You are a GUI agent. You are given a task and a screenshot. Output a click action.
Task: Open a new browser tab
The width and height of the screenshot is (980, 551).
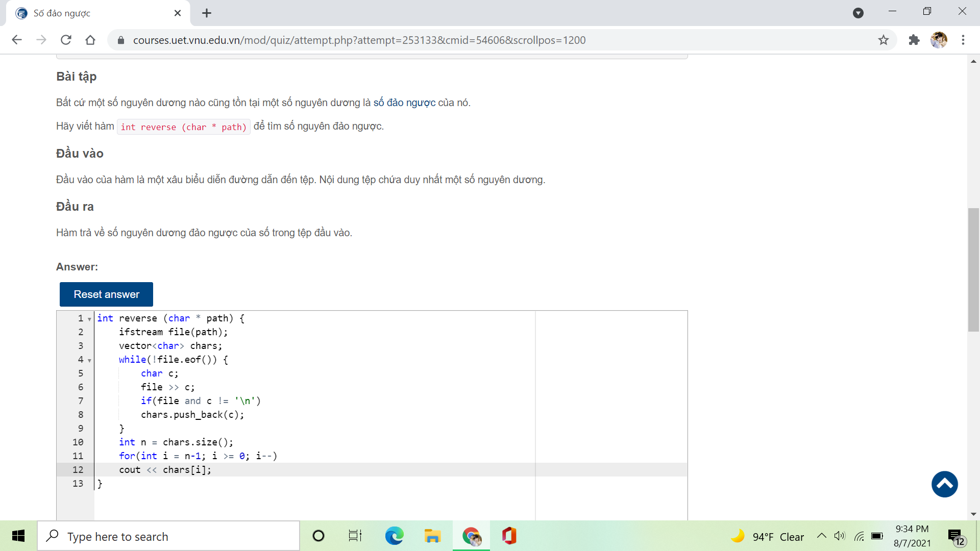point(207,13)
